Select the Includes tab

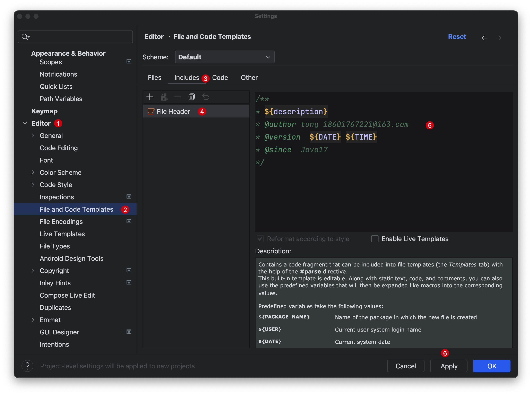[x=187, y=78]
